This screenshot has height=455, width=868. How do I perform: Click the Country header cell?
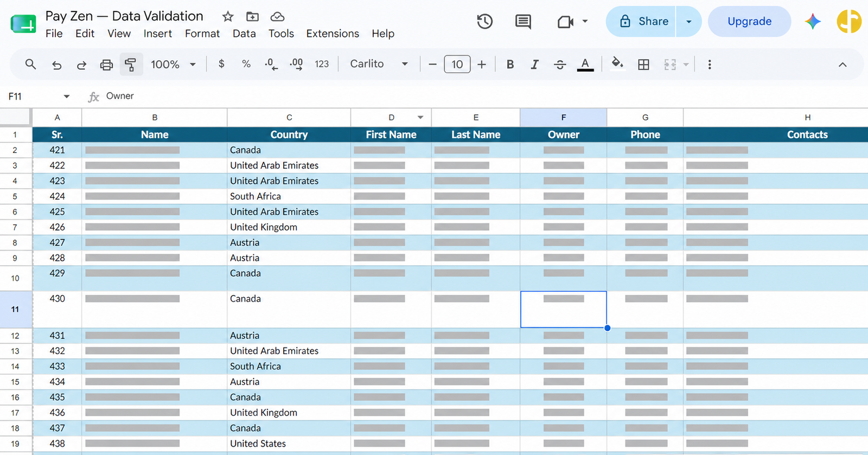(x=289, y=134)
